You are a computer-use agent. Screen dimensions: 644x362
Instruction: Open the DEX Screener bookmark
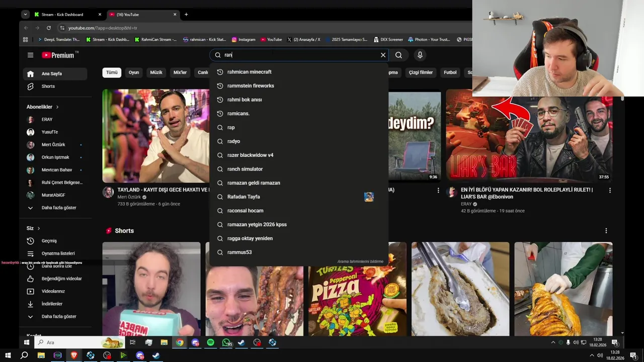pyautogui.click(x=388, y=39)
